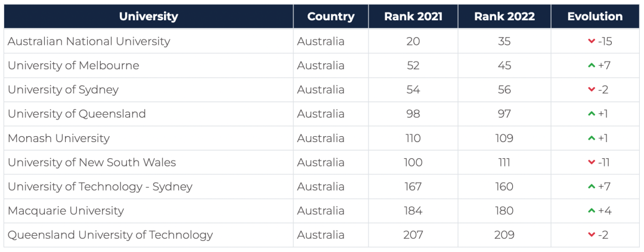Click green up arrow for Monash University

tap(592, 139)
